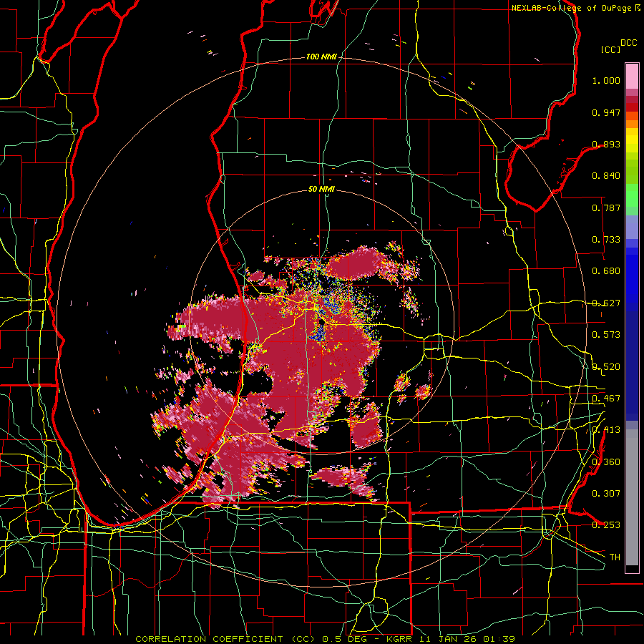Click the [CC] units label
Screen dimensions: 644x644
point(610,49)
